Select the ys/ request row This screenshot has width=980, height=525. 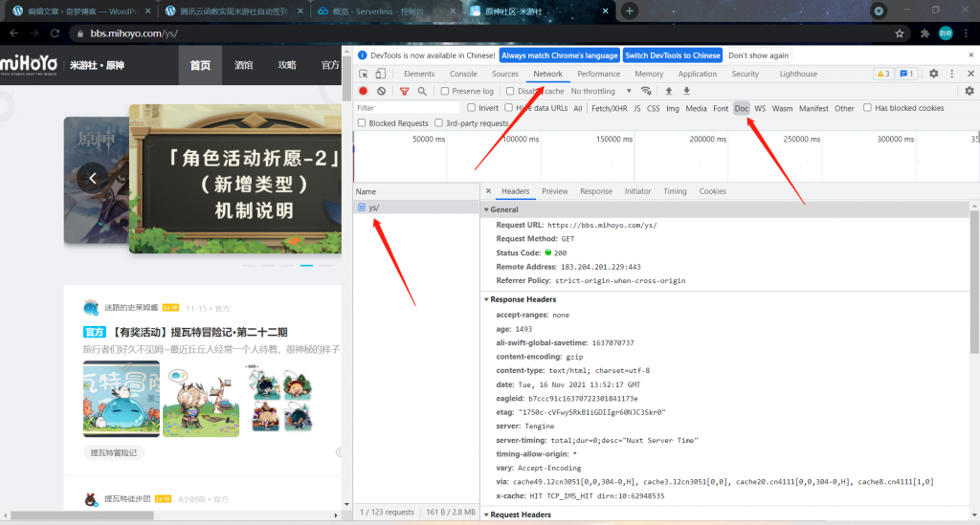point(416,208)
